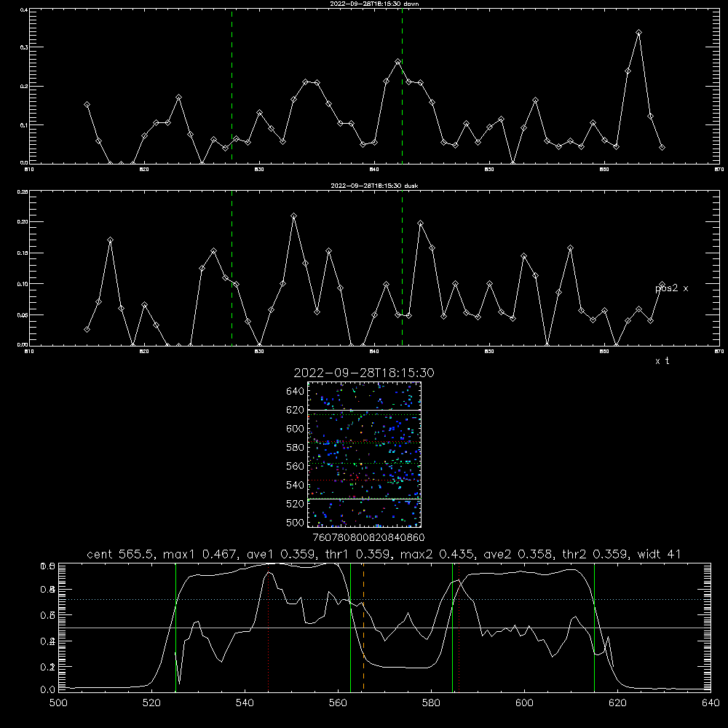Click the last data diamond of dawn curve
Viewport: 728px width, 728px height.
coord(662,148)
